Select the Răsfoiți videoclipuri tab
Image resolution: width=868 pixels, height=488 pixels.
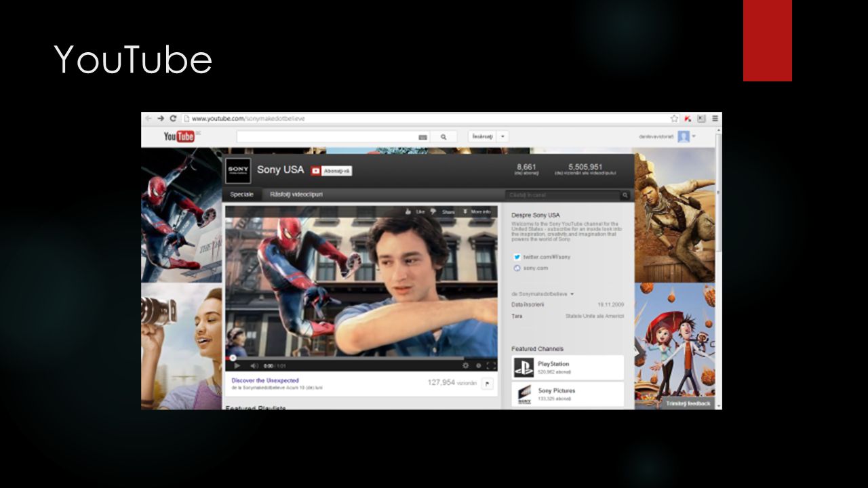296,195
